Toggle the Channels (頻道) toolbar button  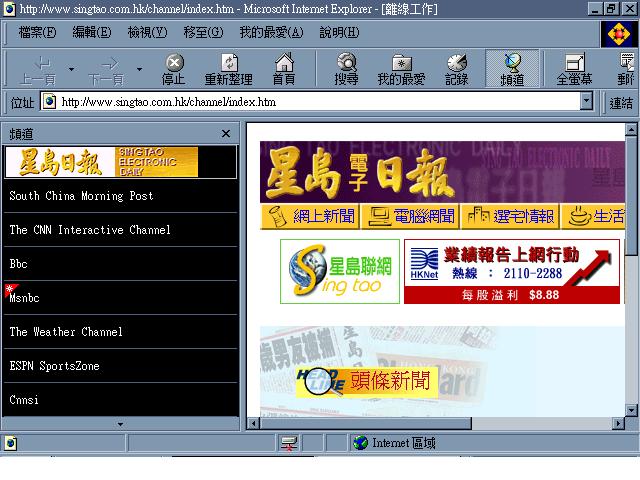tap(512, 69)
